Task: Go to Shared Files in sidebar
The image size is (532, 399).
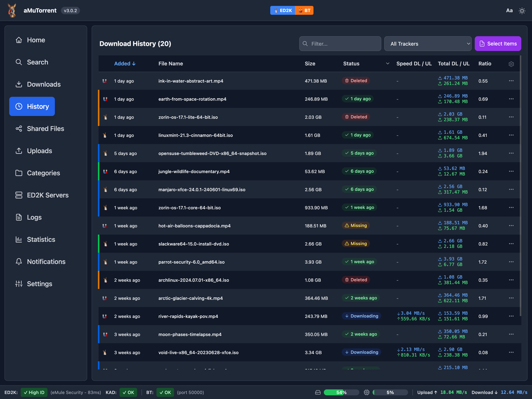Action: (x=45, y=129)
